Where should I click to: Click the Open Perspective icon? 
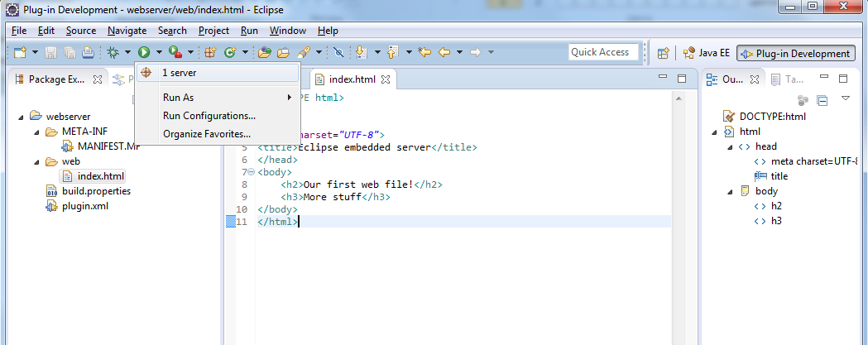663,53
